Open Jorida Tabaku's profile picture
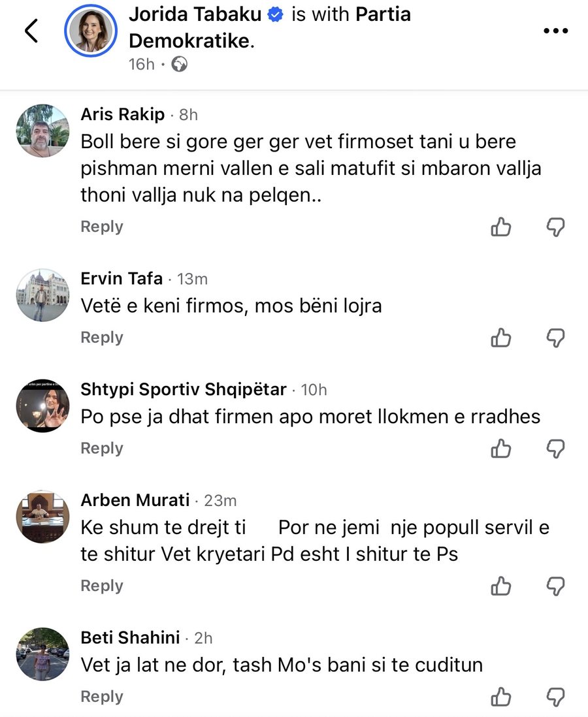This screenshot has width=588, height=717. point(91,30)
